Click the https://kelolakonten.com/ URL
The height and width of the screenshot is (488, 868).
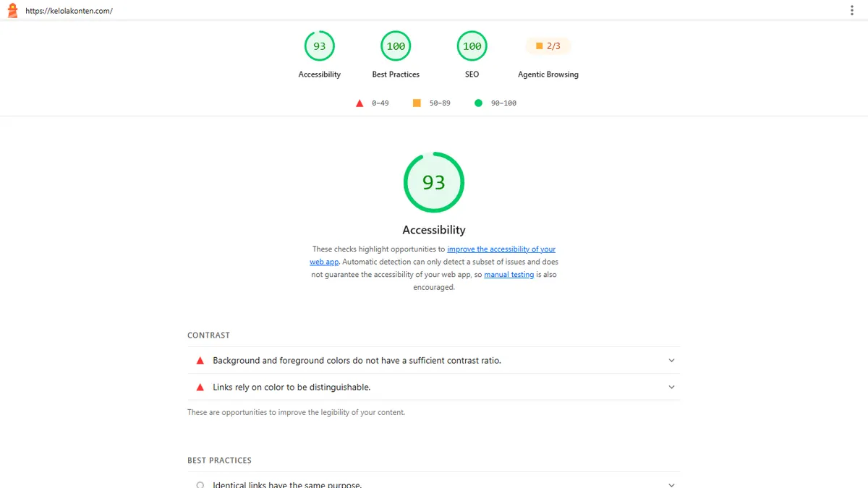click(69, 11)
